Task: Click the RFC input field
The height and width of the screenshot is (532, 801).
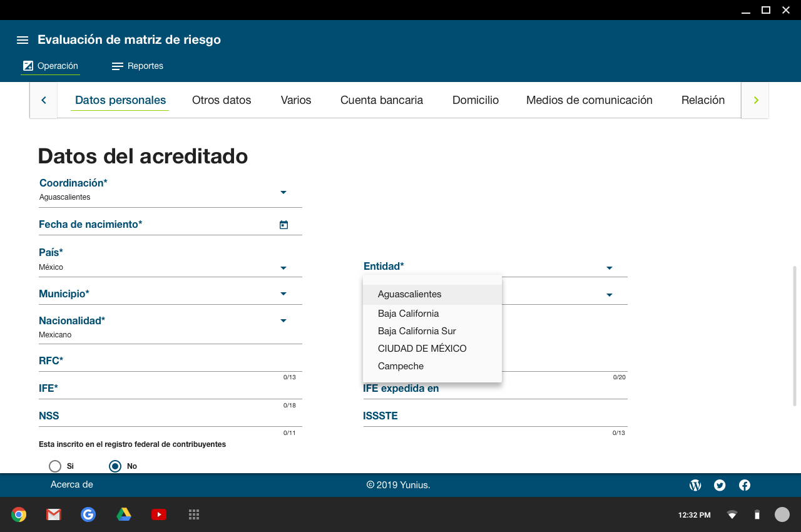Action: [170, 363]
